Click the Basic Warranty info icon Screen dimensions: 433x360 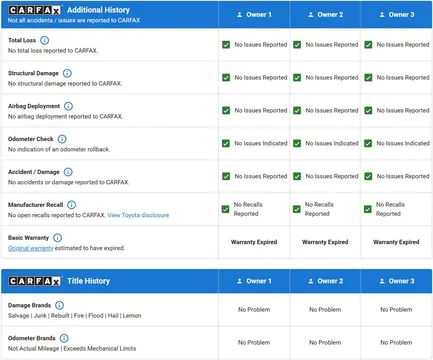(57, 238)
